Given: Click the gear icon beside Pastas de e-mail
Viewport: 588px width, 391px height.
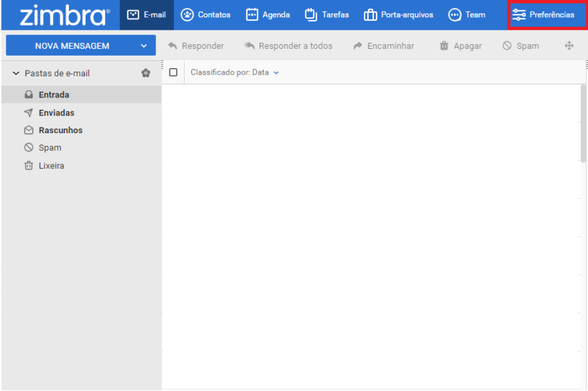Looking at the screenshot, I should [x=146, y=73].
